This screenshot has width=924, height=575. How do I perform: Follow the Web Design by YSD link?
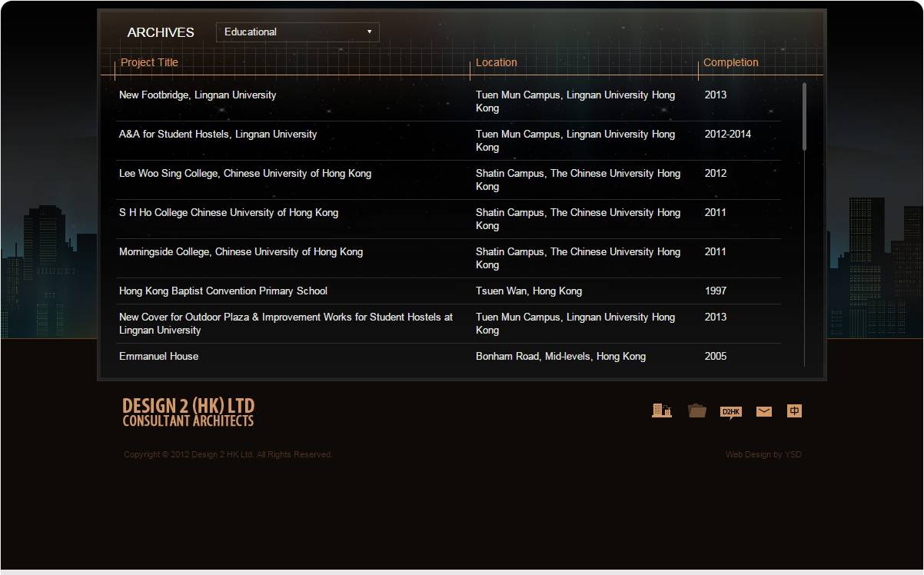pos(763,454)
